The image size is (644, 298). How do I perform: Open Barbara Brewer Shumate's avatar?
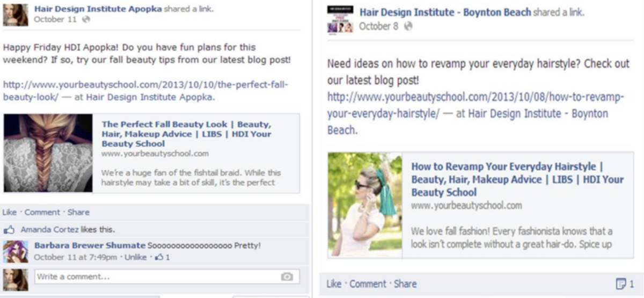(x=16, y=252)
